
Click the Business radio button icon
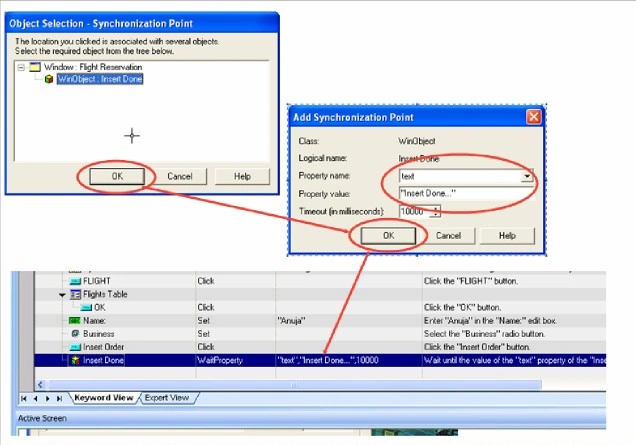(x=75, y=333)
